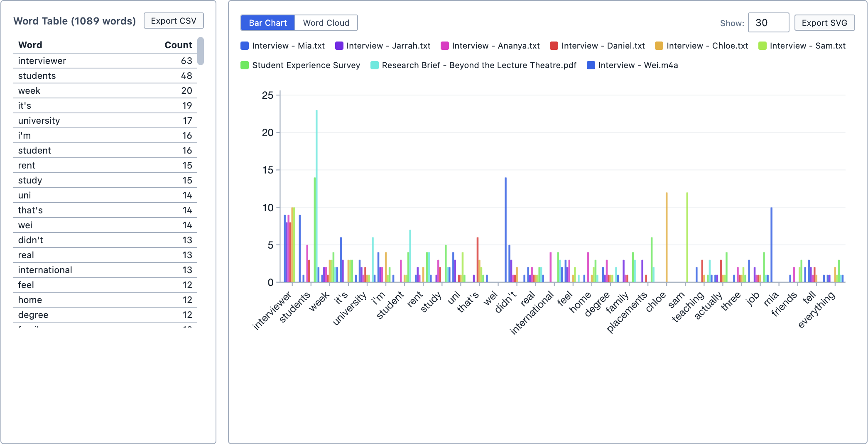Click the Export CSV button
The image size is (868, 445).
click(174, 21)
